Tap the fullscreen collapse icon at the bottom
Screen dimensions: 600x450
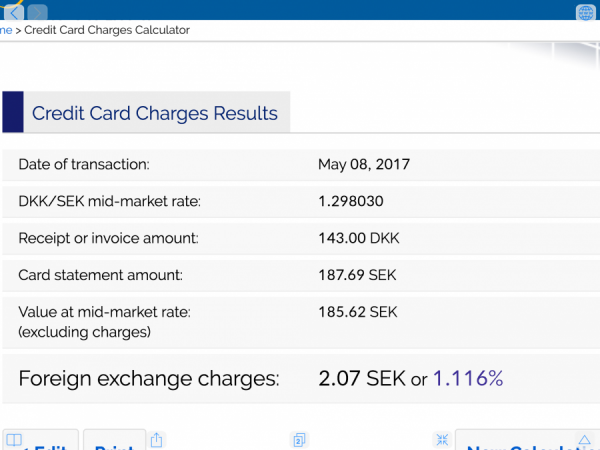441,439
